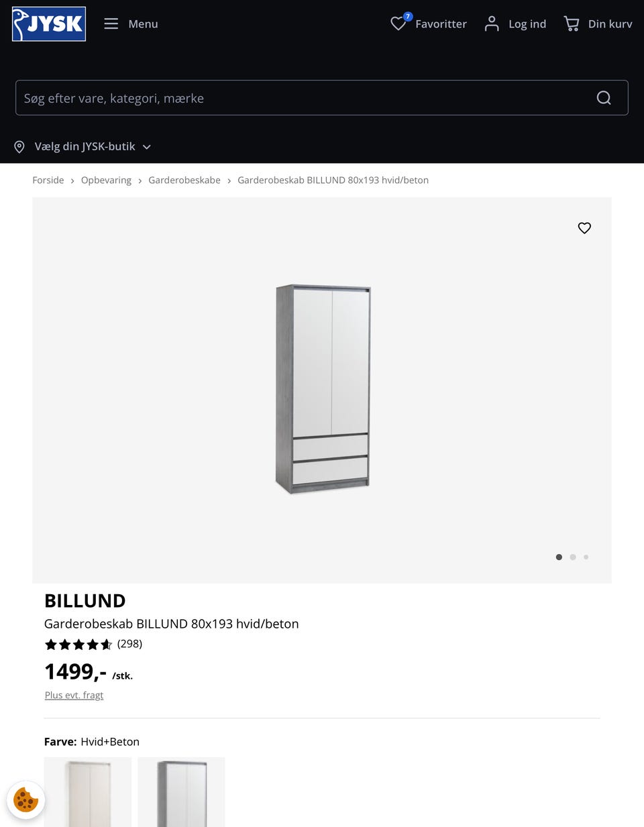Select the third carousel dot
644x827 pixels.
(586, 557)
